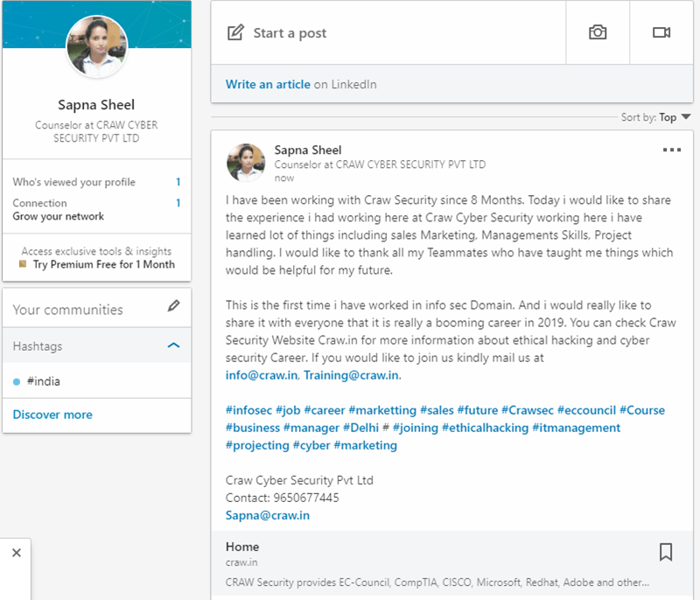Screen dimensions: 700x600
Task: Edit Your communities with the pencil icon
Action: click(x=173, y=305)
